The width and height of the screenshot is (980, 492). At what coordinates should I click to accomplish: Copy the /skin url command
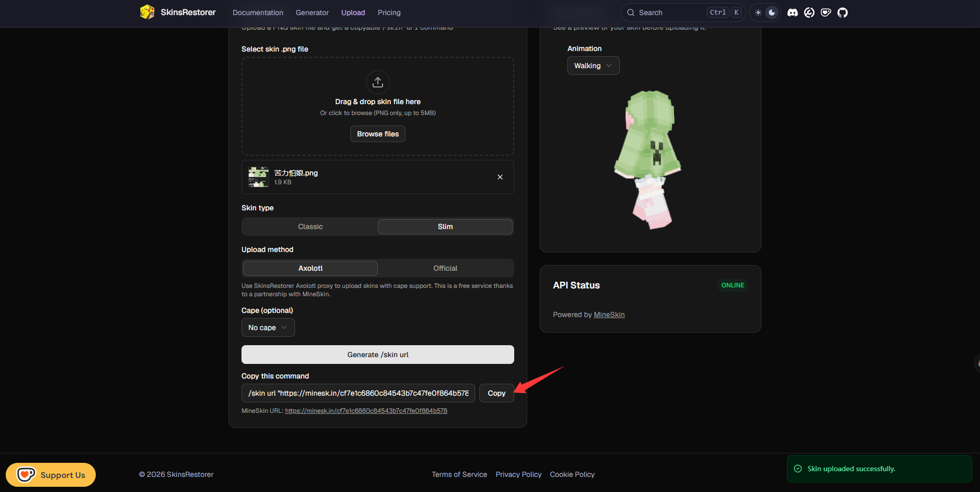click(x=497, y=393)
